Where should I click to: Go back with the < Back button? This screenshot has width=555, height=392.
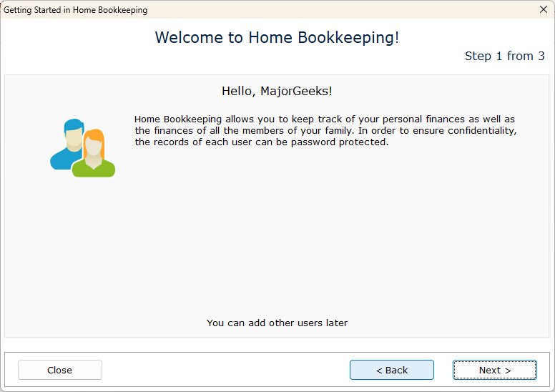coord(391,370)
